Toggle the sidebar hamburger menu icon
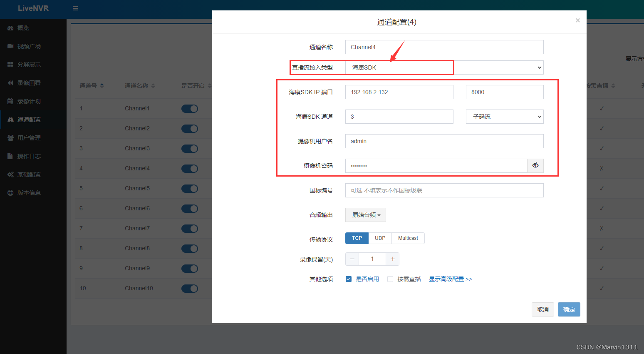Viewport: 644px width, 354px height. tap(75, 8)
